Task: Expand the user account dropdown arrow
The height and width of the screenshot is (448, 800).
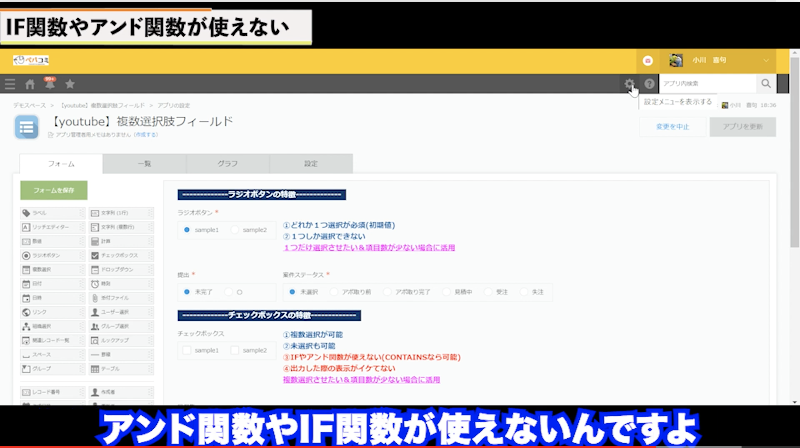Action: tap(767, 61)
